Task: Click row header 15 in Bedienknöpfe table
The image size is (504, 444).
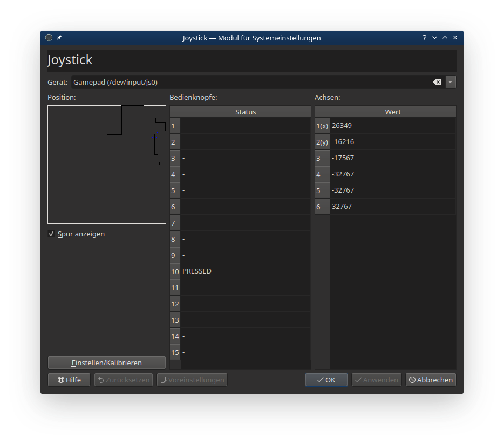Action: pos(175,352)
